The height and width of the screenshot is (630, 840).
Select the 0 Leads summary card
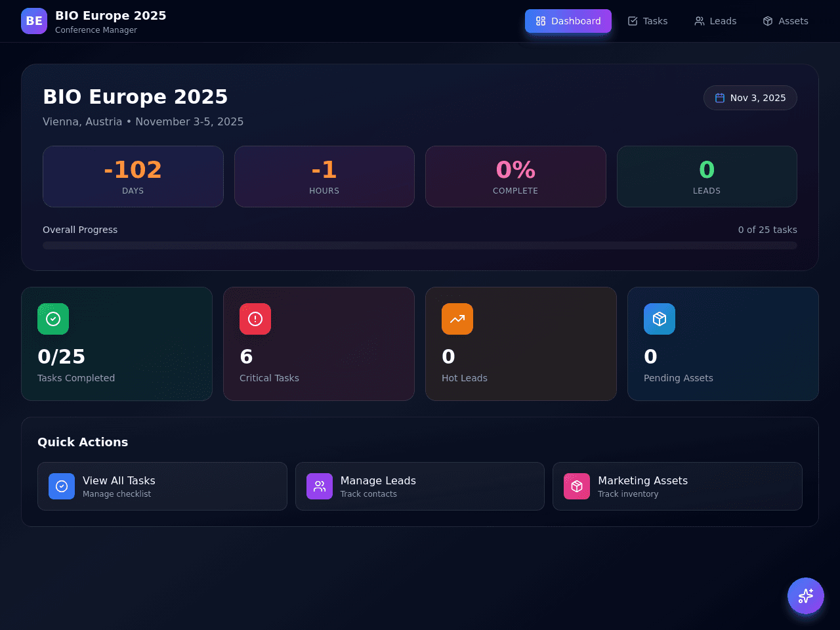(x=707, y=177)
